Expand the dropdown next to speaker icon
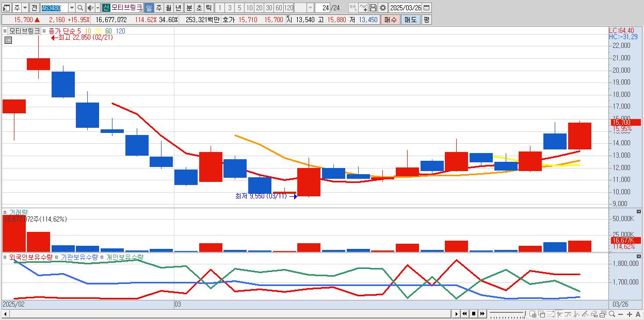The image size is (644, 320). click(x=98, y=8)
